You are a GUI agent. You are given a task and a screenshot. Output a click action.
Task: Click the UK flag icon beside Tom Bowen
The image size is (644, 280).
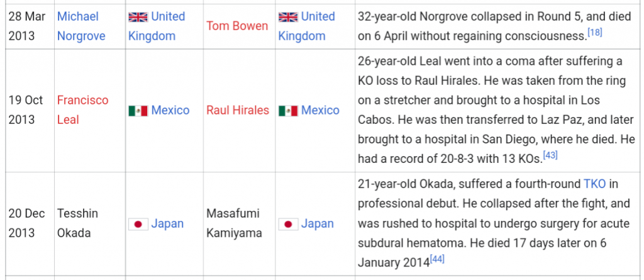[288, 17]
